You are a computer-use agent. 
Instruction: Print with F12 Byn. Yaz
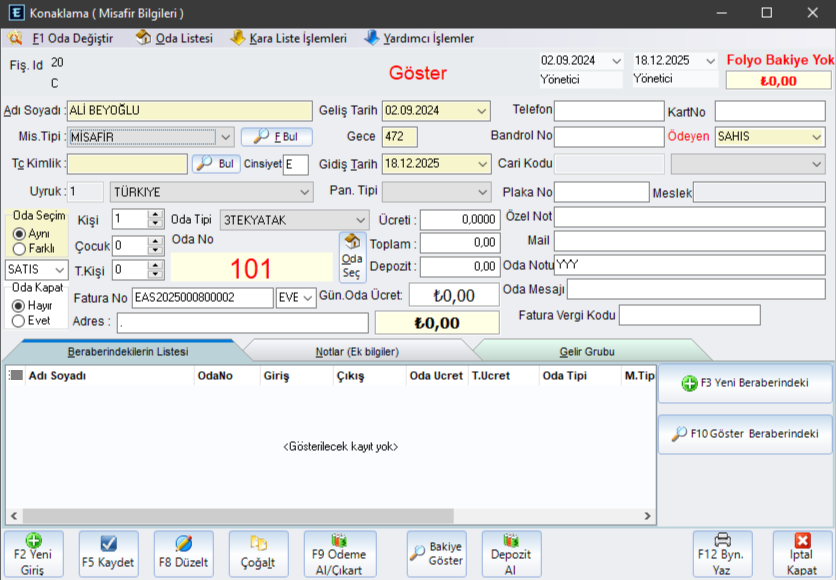(722, 553)
